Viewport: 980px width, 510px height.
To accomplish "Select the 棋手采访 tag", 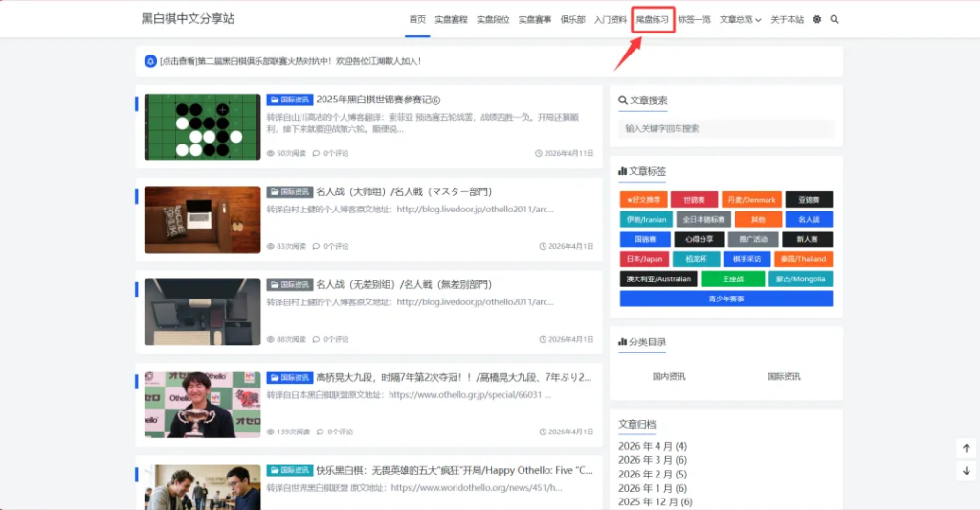I will tap(746, 259).
